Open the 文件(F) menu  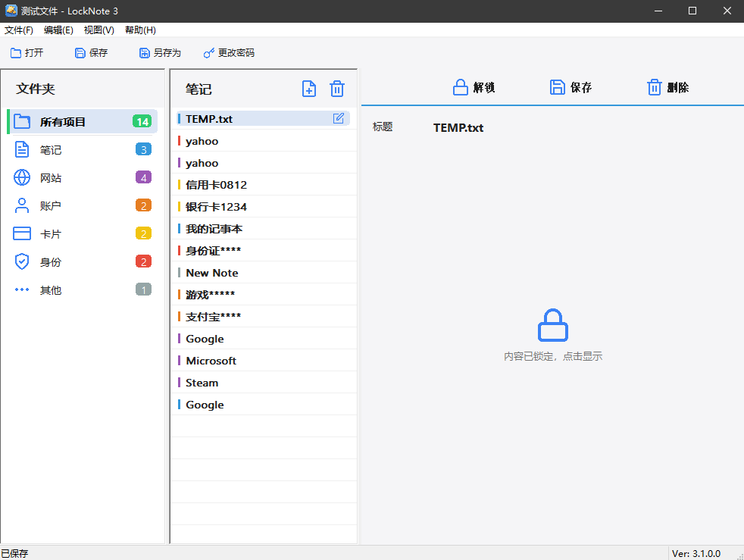(x=20, y=30)
